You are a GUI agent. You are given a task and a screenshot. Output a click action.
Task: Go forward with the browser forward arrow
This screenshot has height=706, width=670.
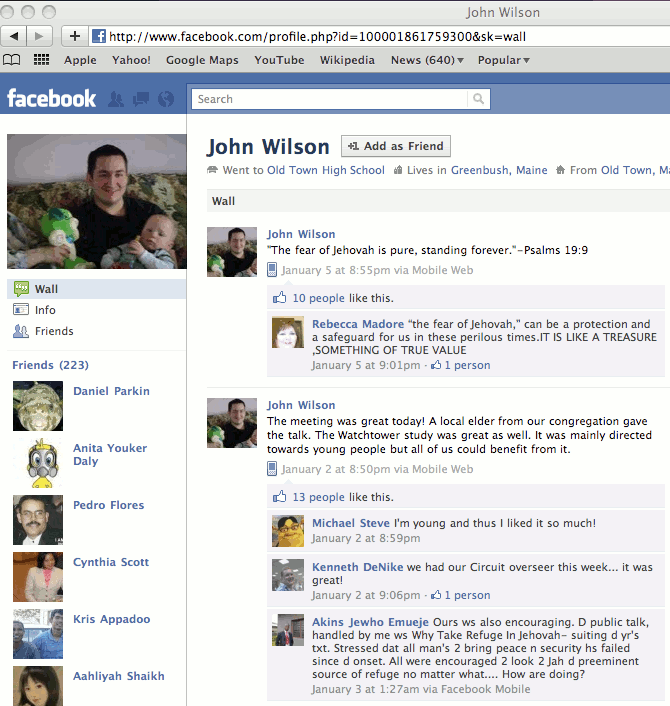coord(40,36)
